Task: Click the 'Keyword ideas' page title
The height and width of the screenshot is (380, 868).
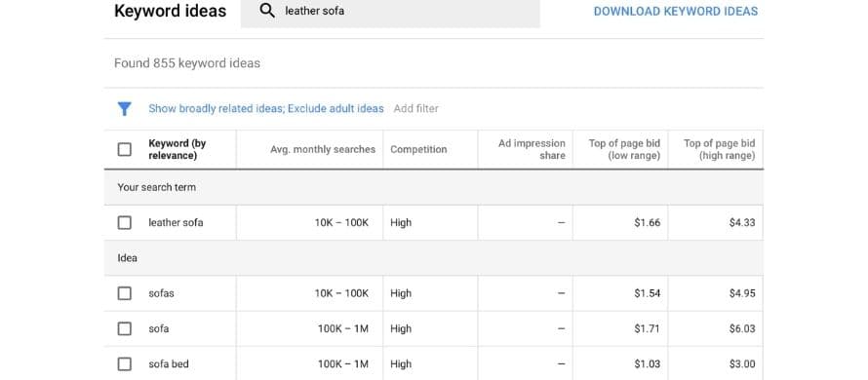Action: coord(170,11)
